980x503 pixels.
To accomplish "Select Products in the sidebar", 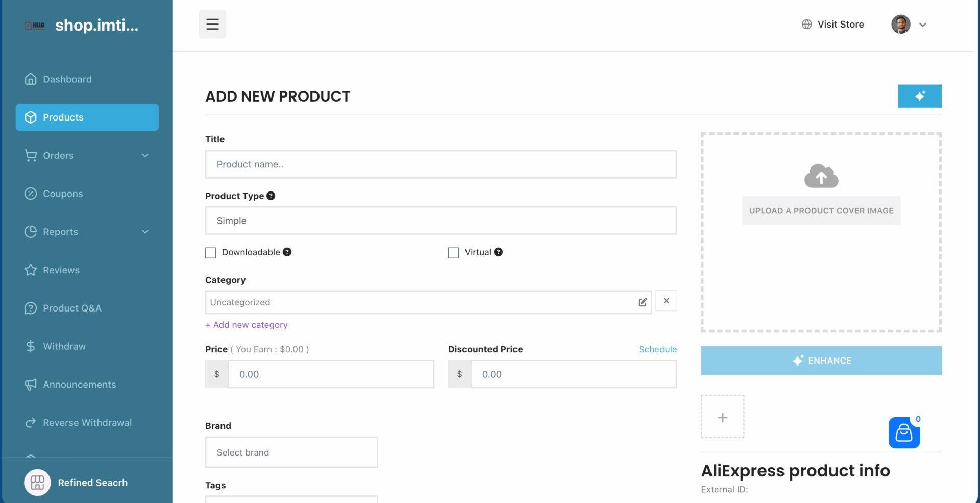I will click(x=63, y=117).
